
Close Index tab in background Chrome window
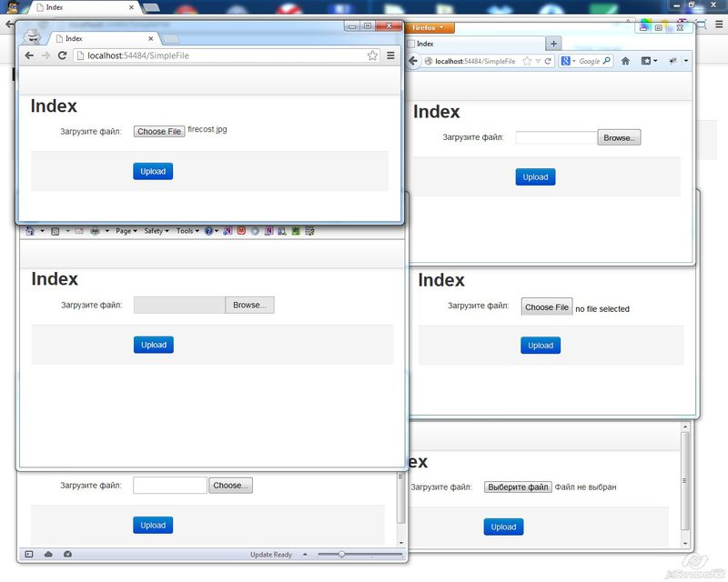point(131,7)
